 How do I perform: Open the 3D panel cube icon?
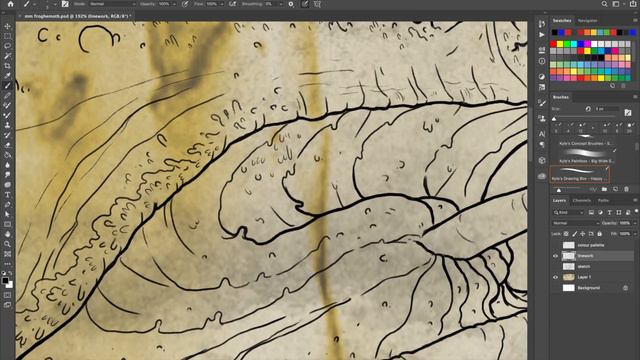[542, 160]
